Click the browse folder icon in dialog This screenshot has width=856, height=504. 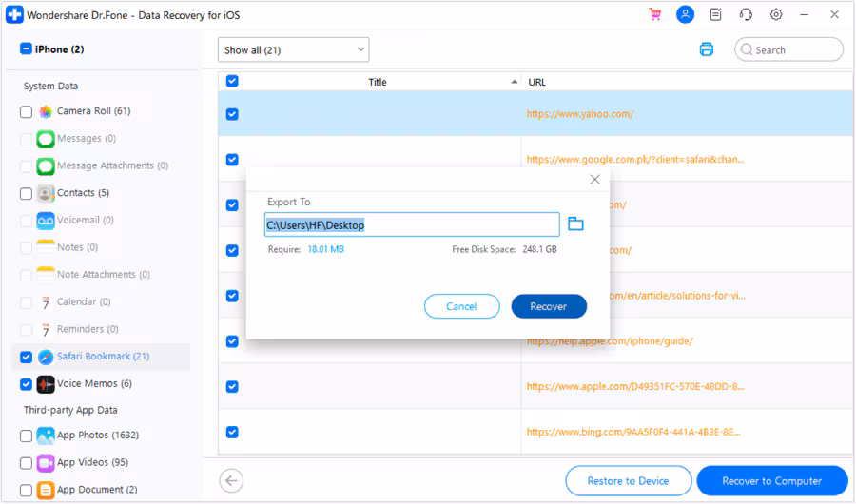(575, 223)
